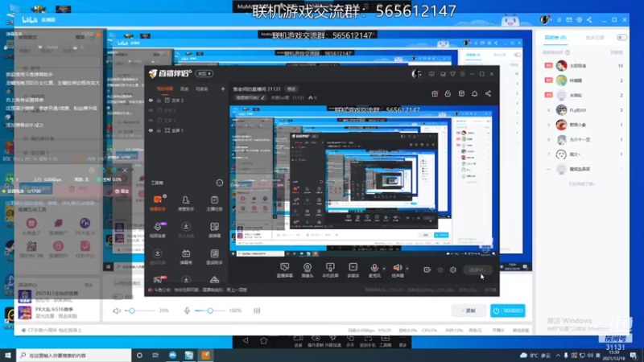
Task: Open the mode pill dropdown beside 直播伴侣 logo
Action: (204, 73)
